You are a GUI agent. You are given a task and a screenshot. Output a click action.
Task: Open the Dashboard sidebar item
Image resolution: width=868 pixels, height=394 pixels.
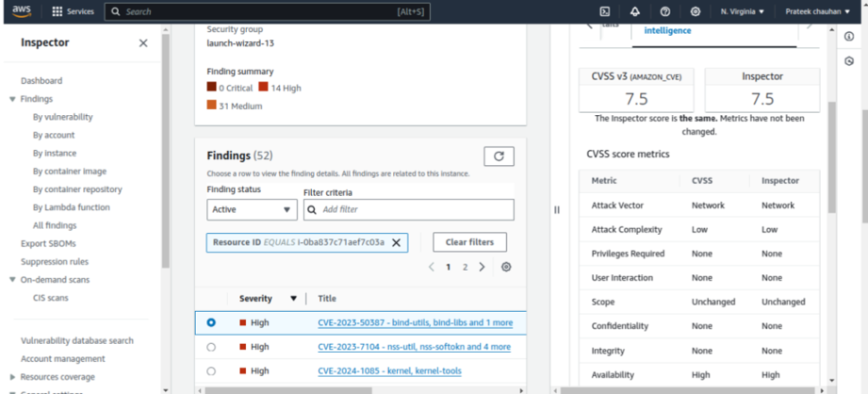41,81
